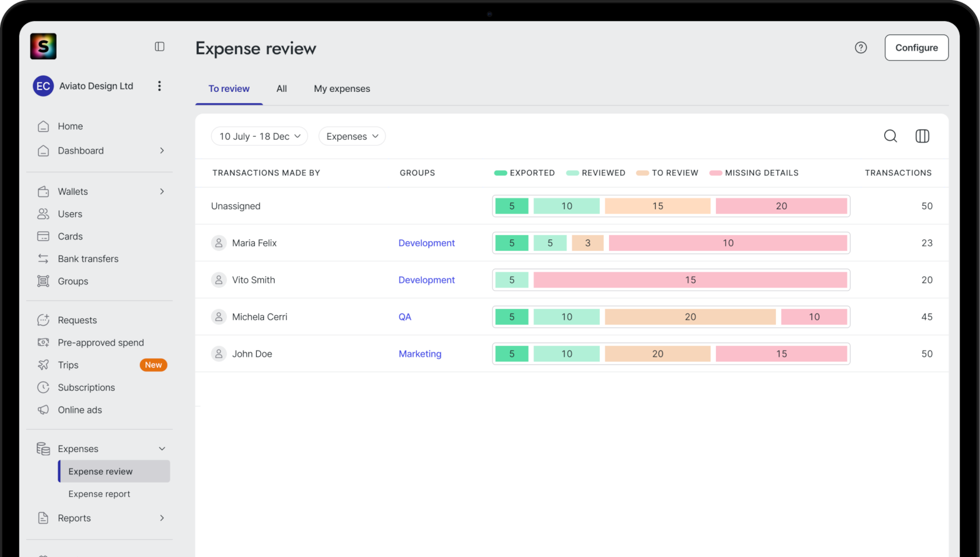Click the EC company avatar

pyautogui.click(x=43, y=86)
